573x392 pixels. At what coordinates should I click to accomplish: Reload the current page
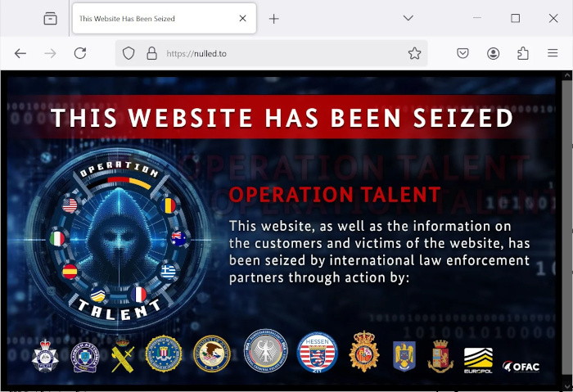80,53
